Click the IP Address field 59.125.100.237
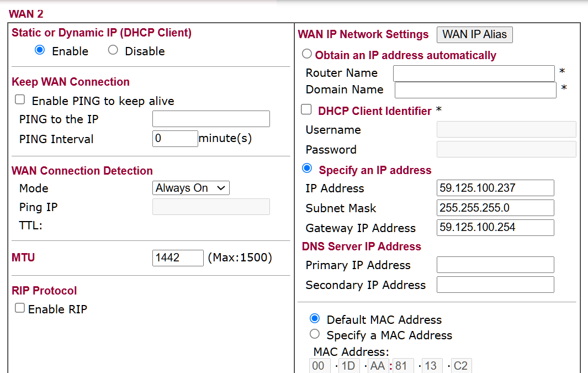This screenshot has height=373, width=588. [x=495, y=188]
